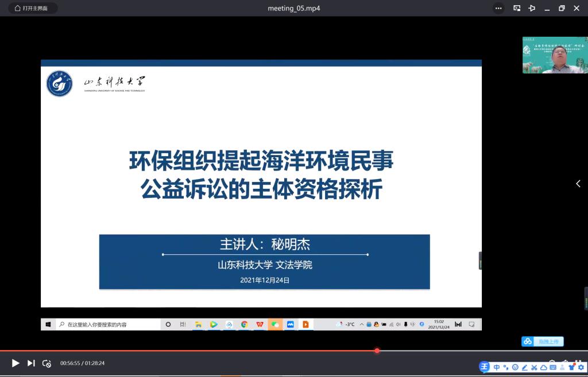This screenshot has width=588, height=377.
Task: Open the IME skin shirt icon
Action: click(x=571, y=367)
